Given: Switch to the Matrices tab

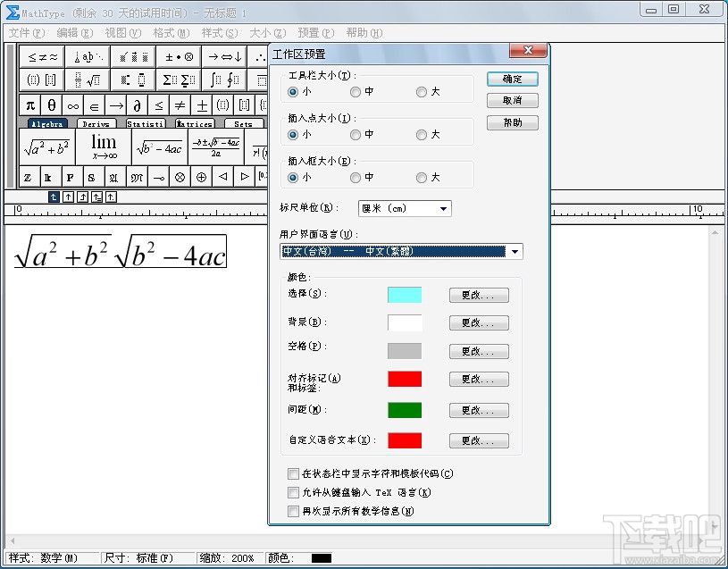Looking at the screenshot, I should coord(196,124).
